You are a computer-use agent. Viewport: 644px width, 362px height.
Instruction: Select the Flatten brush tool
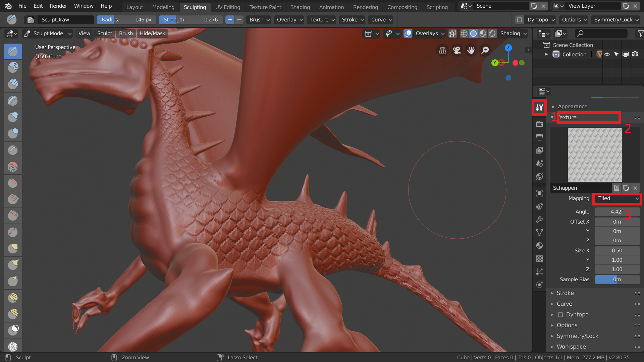[x=13, y=183]
